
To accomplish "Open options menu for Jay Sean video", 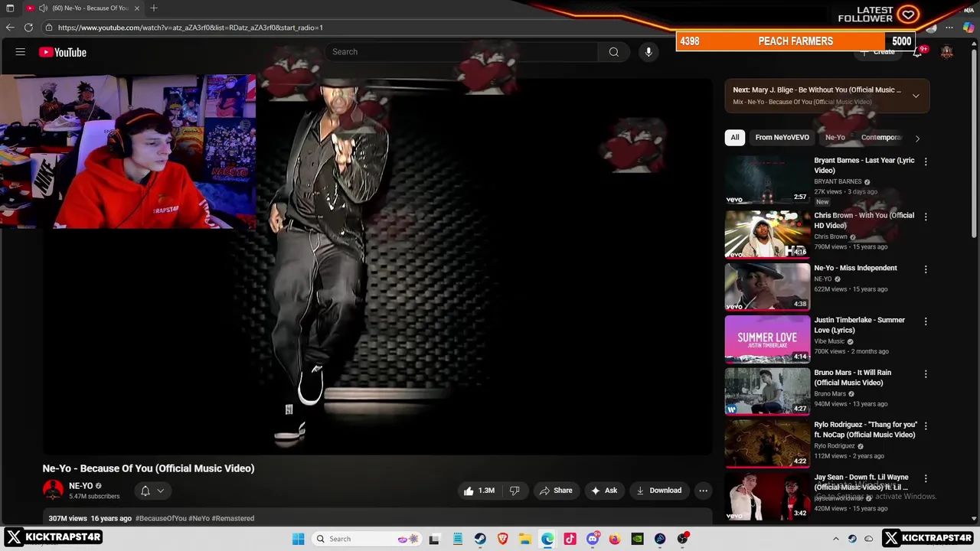I will tap(926, 478).
